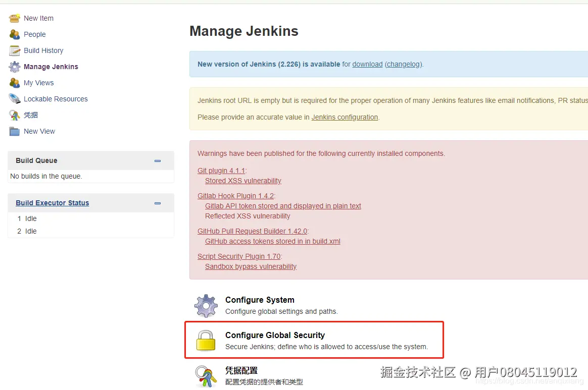Click 'Reflected XSS vulnerability' text

[248, 216]
